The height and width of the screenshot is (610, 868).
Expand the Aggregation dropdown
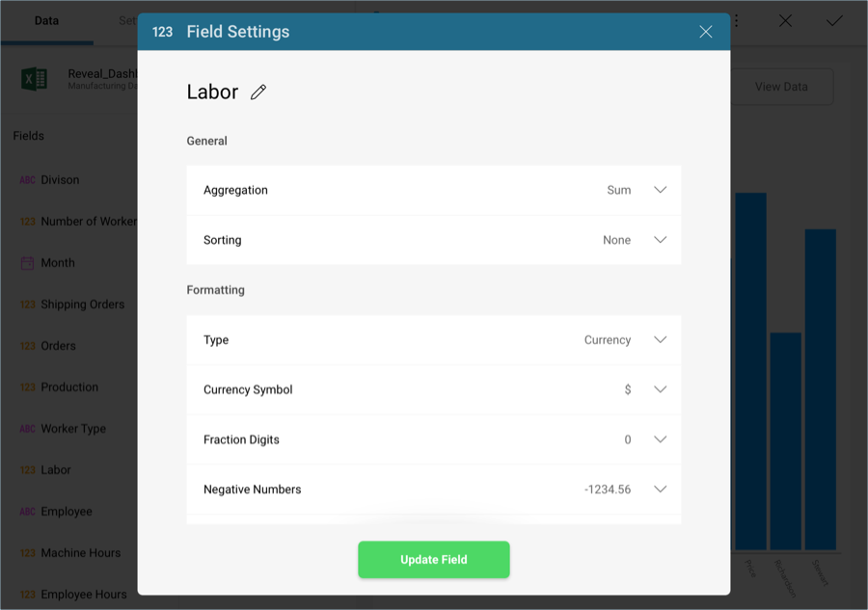(660, 190)
